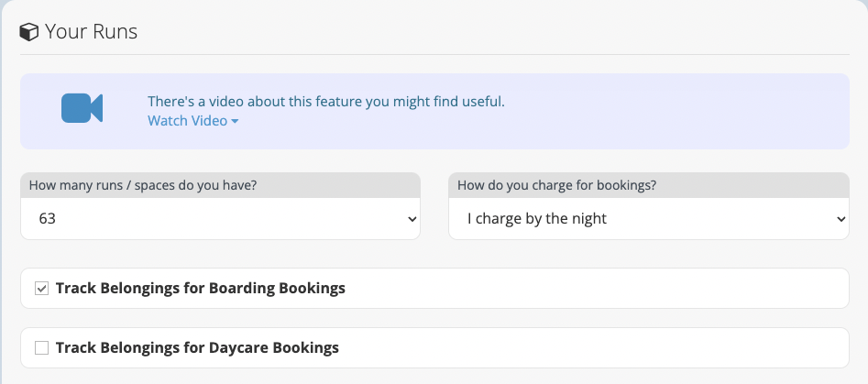Image resolution: width=868 pixels, height=384 pixels.
Task: Click the 'How many runs / spaces' label
Action: pyautogui.click(x=143, y=185)
